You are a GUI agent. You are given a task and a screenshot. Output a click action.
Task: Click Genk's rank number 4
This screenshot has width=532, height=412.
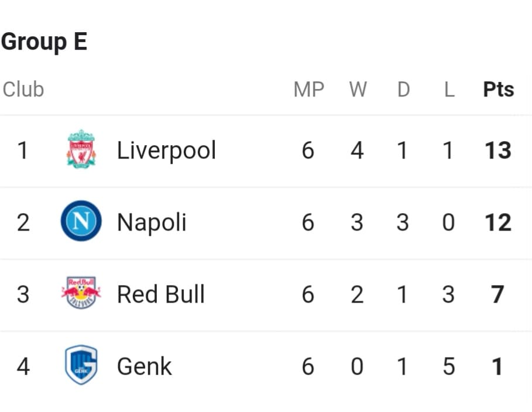click(x=23, y=366)
